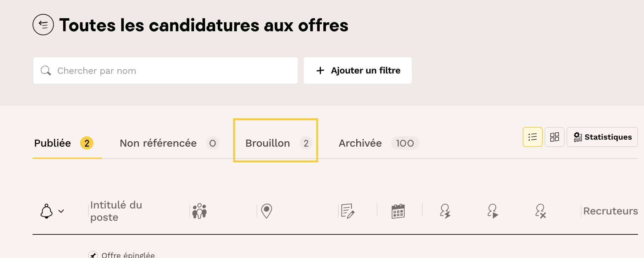Click the rejected candidate X icon

(541, 211)
